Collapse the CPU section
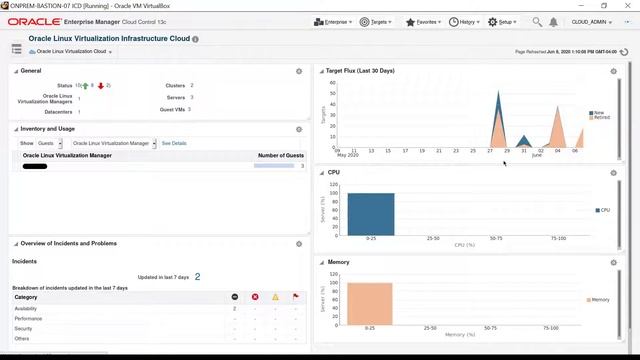640x360 pixels. pyautogui.click(x=322, y=173)
